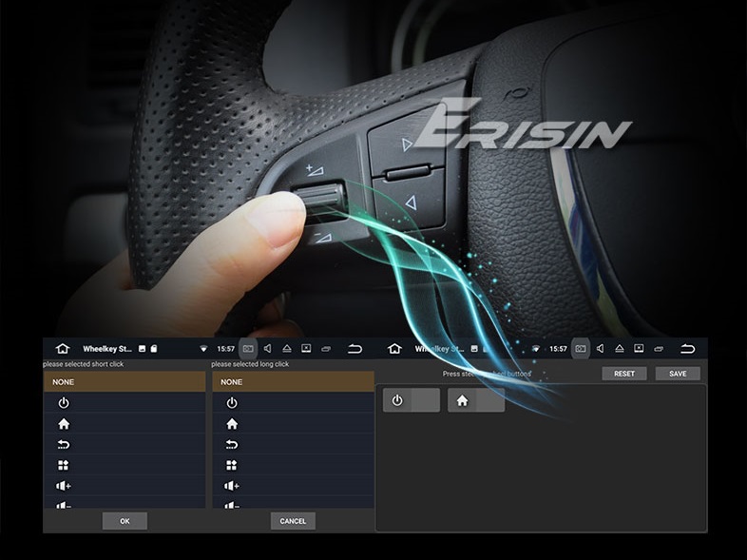This screenshot has width=747, height=560.
Task: Select volume up in the short click list
Action: (64, 486)
